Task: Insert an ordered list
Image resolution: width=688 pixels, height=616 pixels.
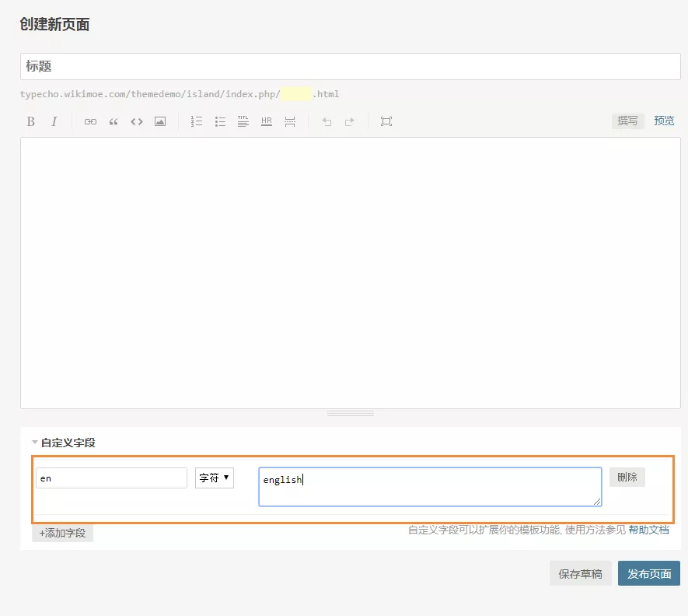Action: click(197, 121)
